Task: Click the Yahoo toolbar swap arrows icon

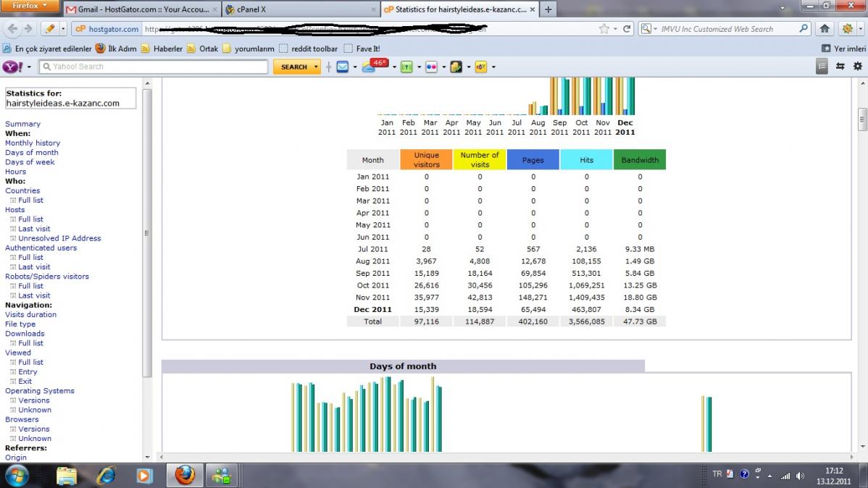Action: pos(840,67)
